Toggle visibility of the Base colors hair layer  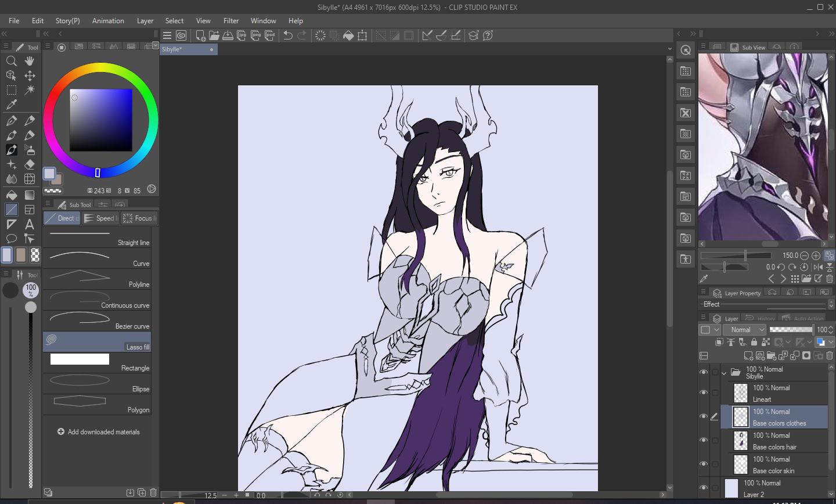[x=704, y=440]
